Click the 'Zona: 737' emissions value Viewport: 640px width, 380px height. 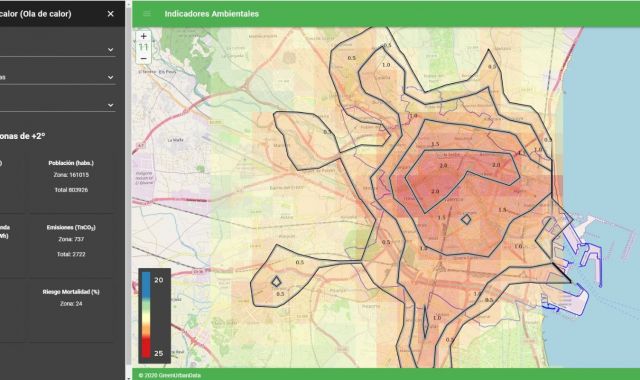pos(71,239)
